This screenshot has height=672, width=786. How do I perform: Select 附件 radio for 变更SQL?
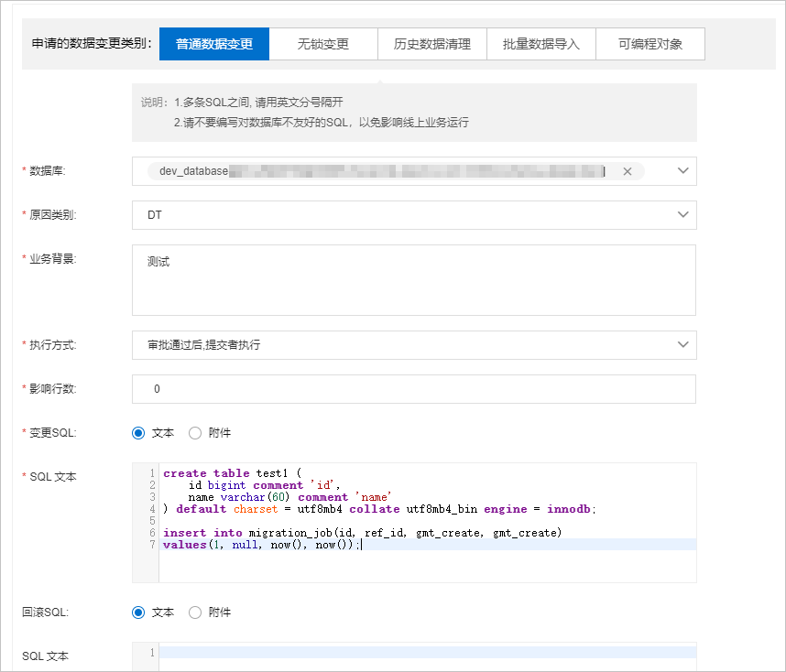195,433
